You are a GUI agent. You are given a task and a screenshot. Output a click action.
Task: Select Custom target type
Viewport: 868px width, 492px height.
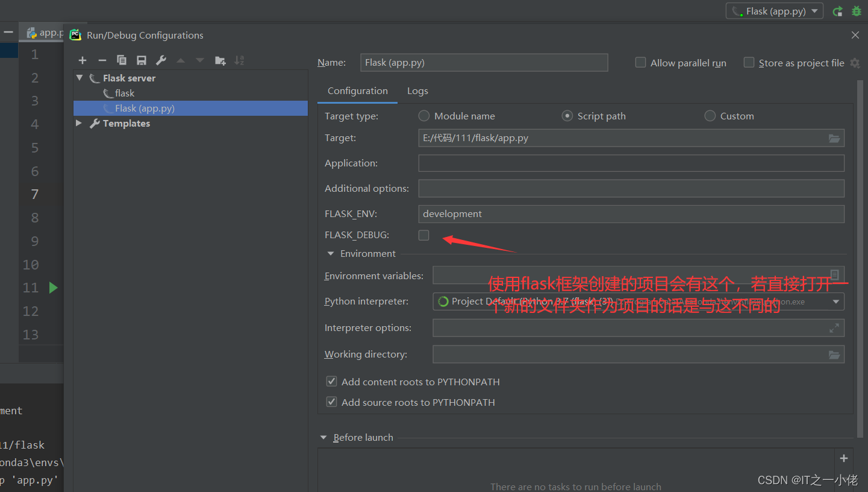(x=710, y=116)
